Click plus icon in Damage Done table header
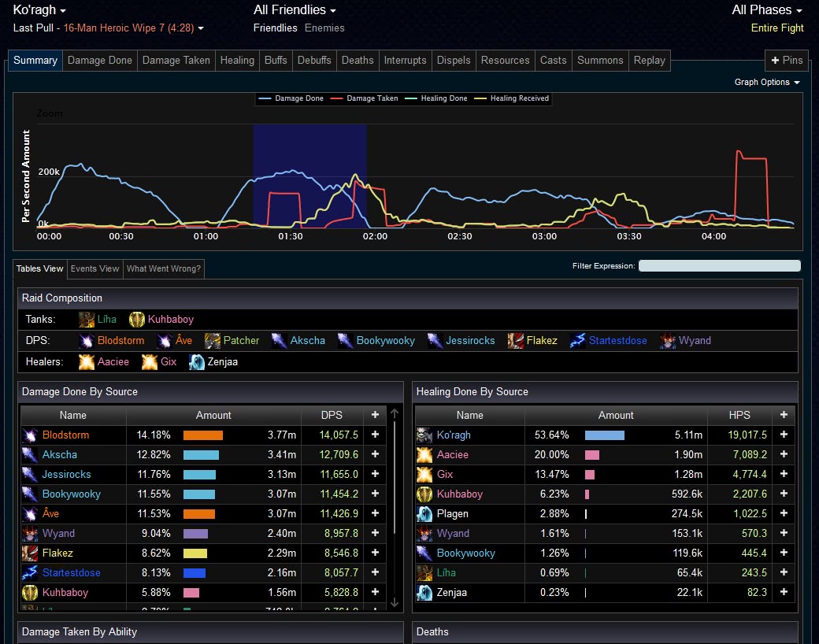819x644 pixels. point(375,415)
